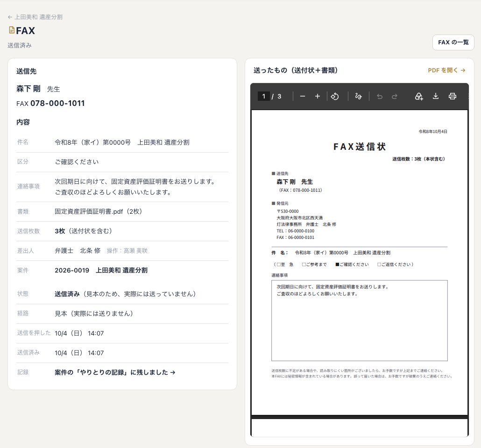This screenshot has width=481, height=448.
Task: Click 状態 value 送信済み(見本のため…)
Action: [125, 294]
